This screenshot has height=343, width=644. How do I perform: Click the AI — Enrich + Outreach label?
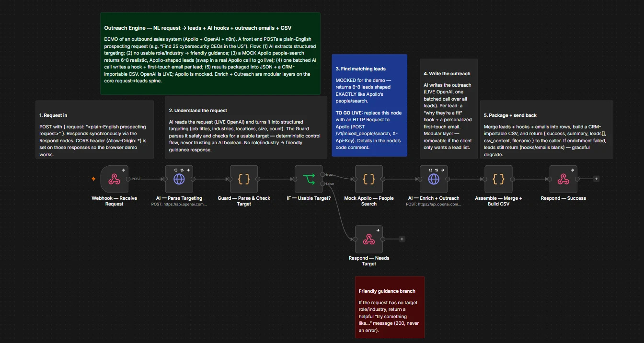pos(434,198)
